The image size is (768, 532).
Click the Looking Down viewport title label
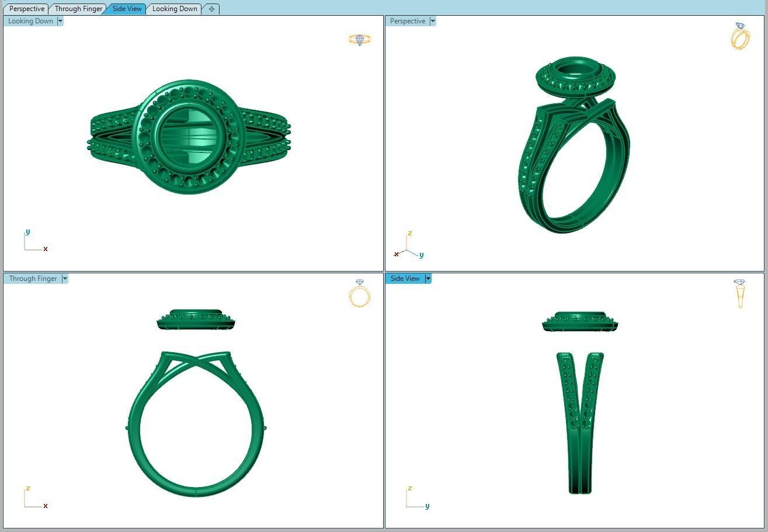[30, 21]
